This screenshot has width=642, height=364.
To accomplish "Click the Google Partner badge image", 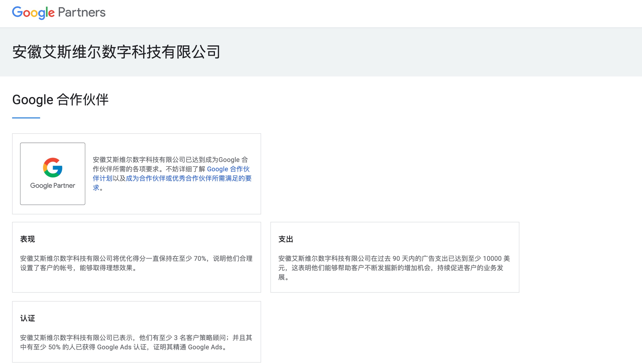I will coord(52,174).
